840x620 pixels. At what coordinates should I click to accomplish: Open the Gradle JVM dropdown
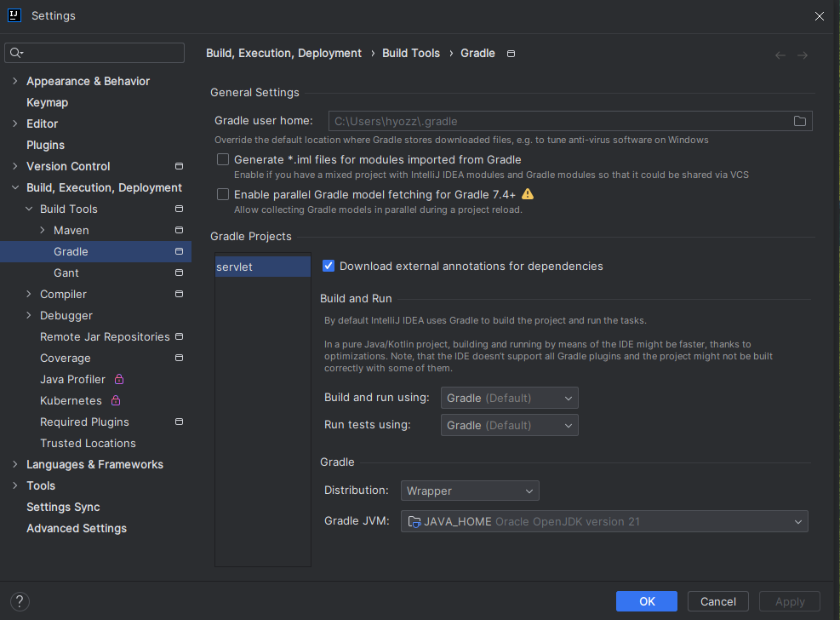pos(604,521)
